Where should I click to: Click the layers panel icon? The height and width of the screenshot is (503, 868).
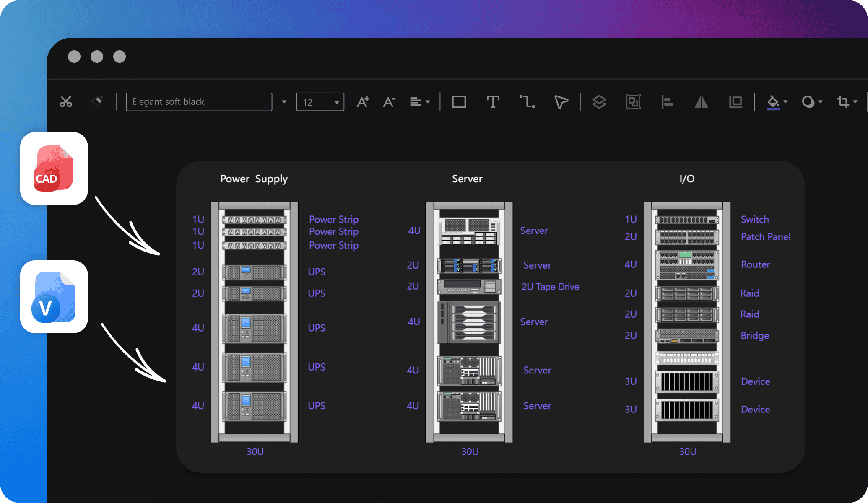(598, 101)
